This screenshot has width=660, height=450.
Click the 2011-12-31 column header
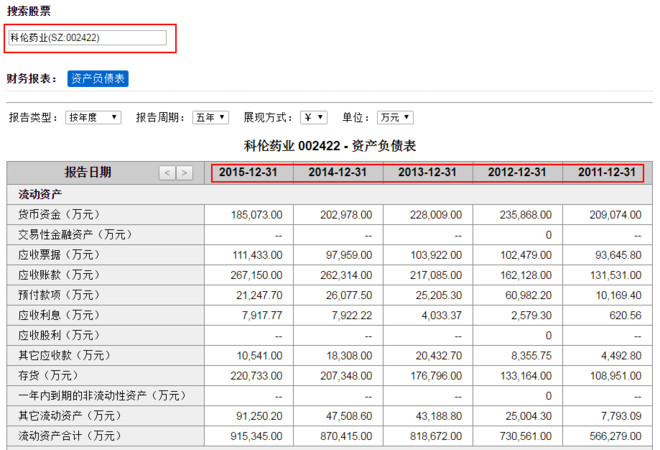pos(607,172)
